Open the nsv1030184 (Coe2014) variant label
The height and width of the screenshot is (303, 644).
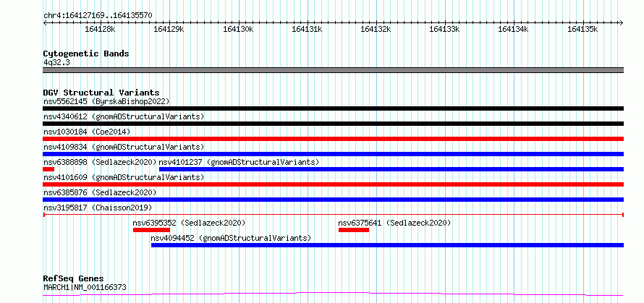coord(87,132)
